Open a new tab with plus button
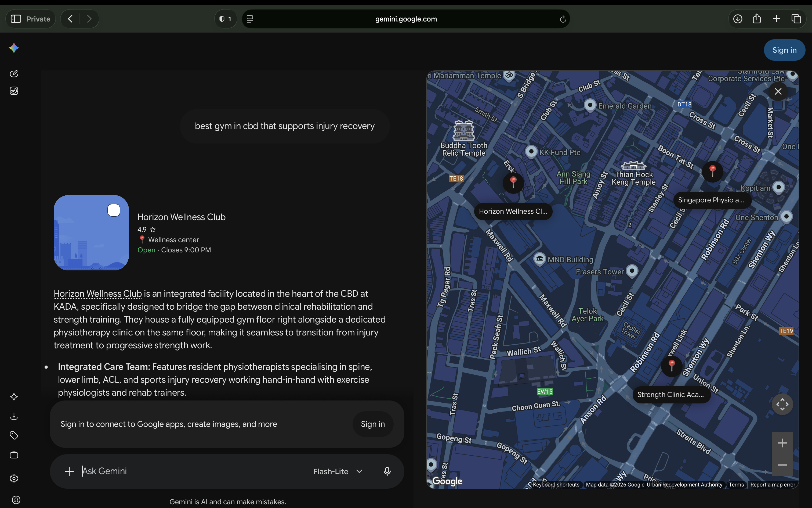The height and width of the screenshot is (508, 812). click(x=777, y=19)
